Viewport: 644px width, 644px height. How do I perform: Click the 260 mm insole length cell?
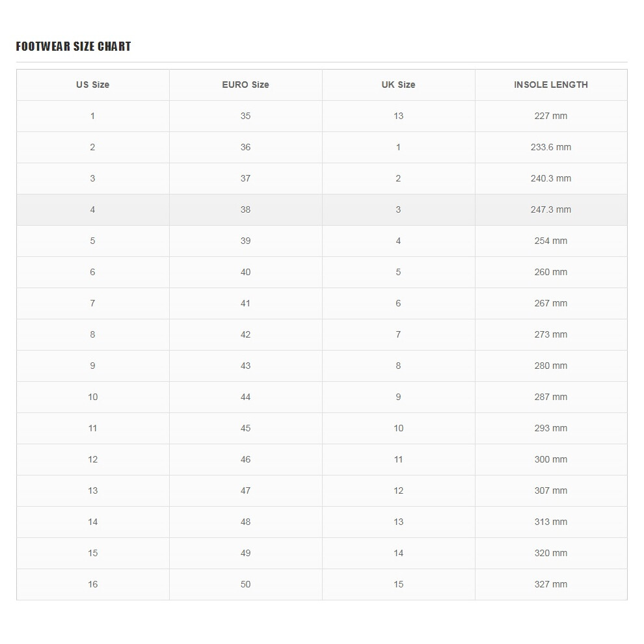click(551, 273)
